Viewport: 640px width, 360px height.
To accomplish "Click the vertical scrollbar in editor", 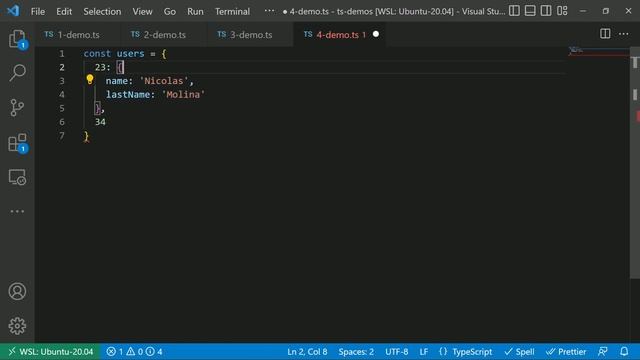I will 635,163.
